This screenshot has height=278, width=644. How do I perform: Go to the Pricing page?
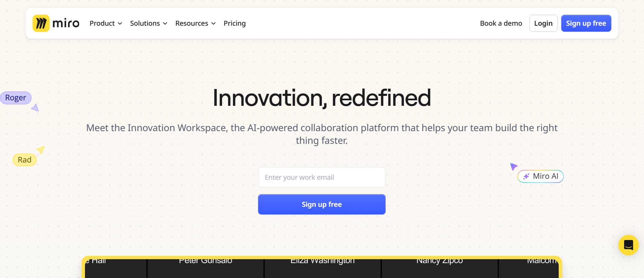point(235,23)
